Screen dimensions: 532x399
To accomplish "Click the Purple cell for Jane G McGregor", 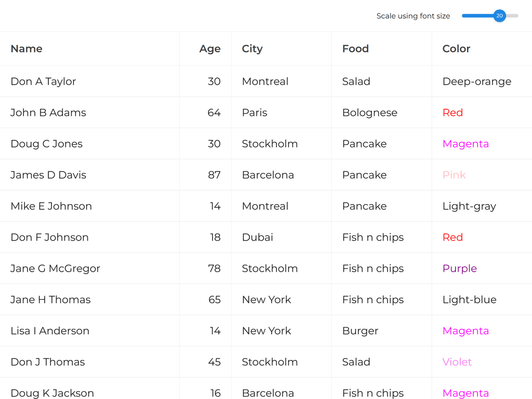I will click(460, 269).
